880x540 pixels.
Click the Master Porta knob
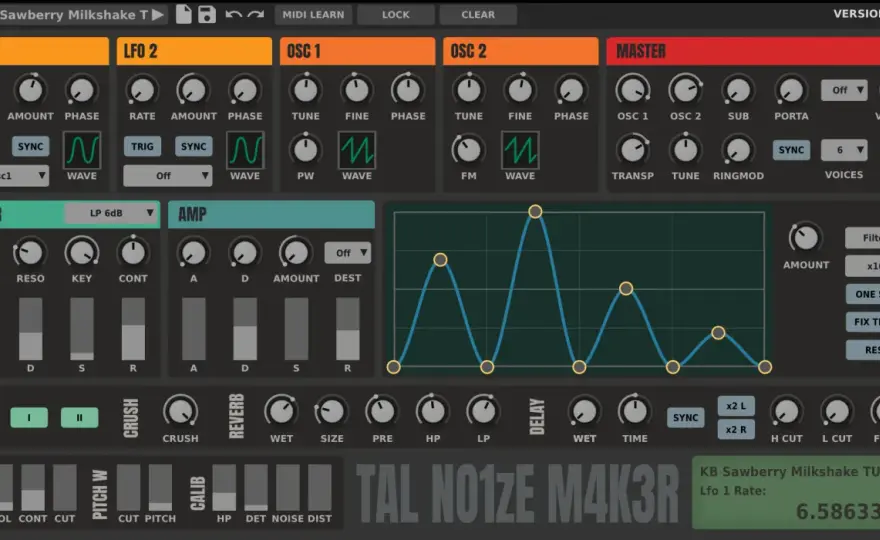coord(791,90)
